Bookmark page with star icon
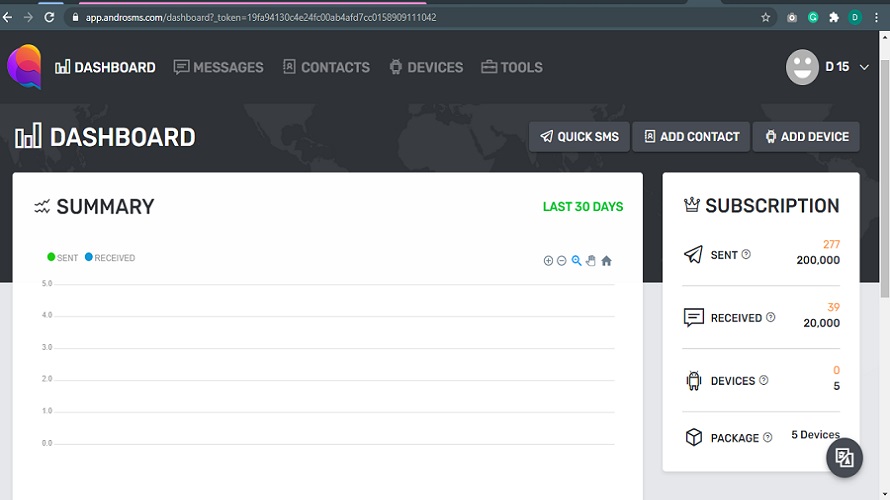This screenshot has width=890, height=500. click(x=765, y=18)
